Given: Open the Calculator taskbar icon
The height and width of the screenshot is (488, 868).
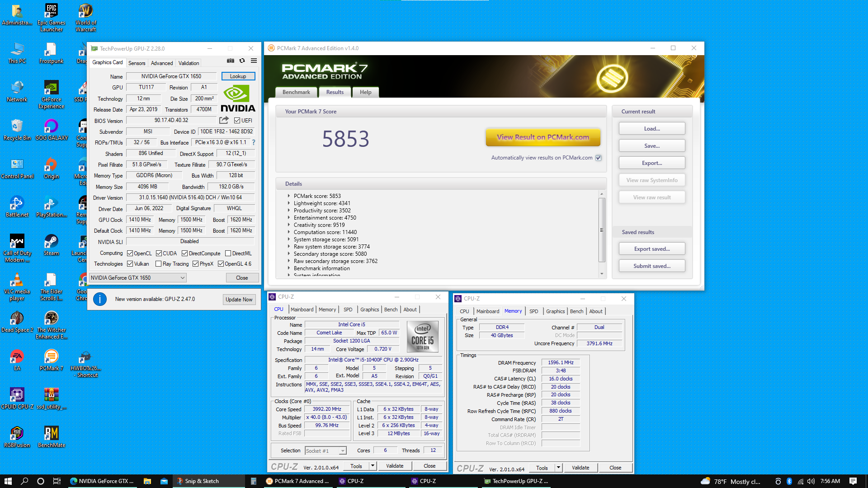Looking at the screenshot, I should (x=254, y=481).
